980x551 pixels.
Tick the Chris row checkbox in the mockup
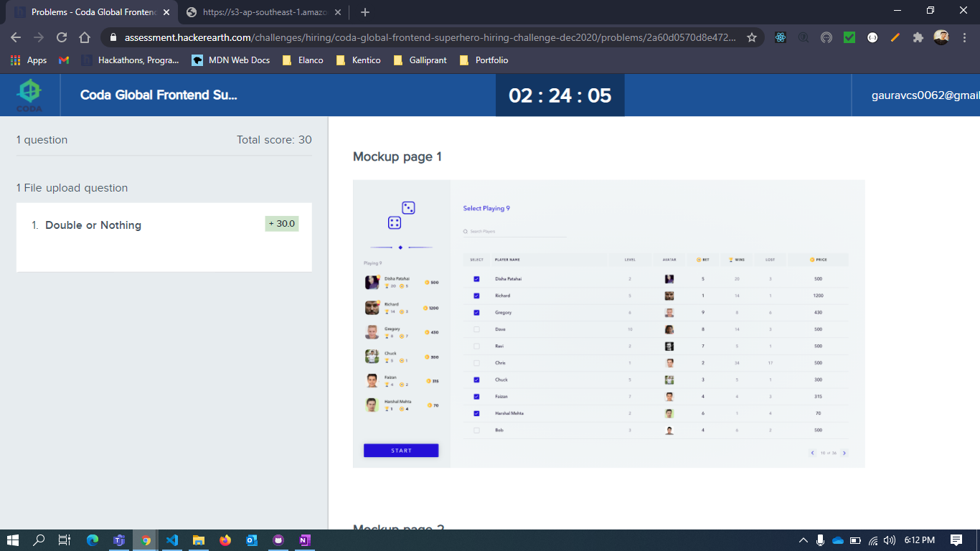[476, 363]
